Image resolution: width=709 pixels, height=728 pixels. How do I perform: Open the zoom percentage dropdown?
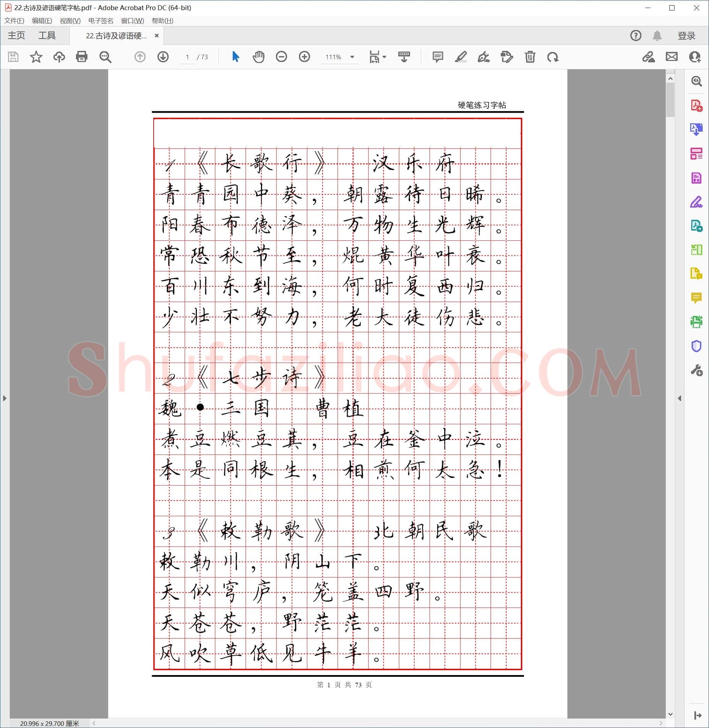352,57
